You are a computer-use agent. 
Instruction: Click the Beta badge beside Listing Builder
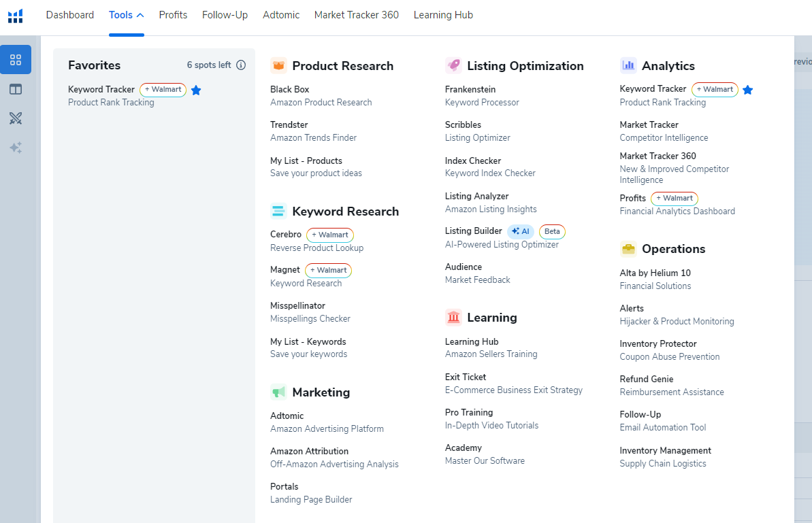[552, 231]
